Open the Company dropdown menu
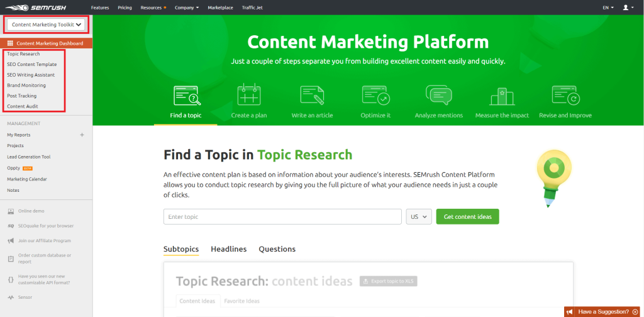Screen dimensions: 644x317 tap(186, 8)
